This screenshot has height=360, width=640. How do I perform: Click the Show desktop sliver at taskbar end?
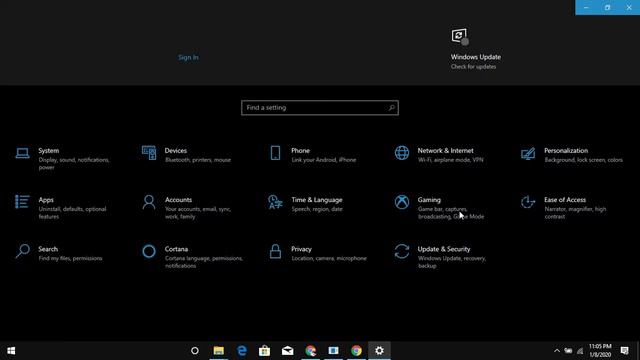point(638,351)
